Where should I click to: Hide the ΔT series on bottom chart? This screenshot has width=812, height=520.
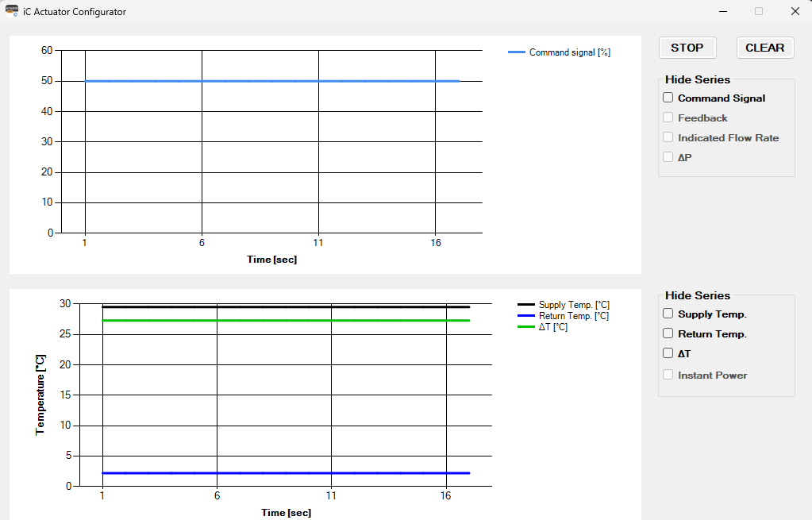tap(668, 353)
